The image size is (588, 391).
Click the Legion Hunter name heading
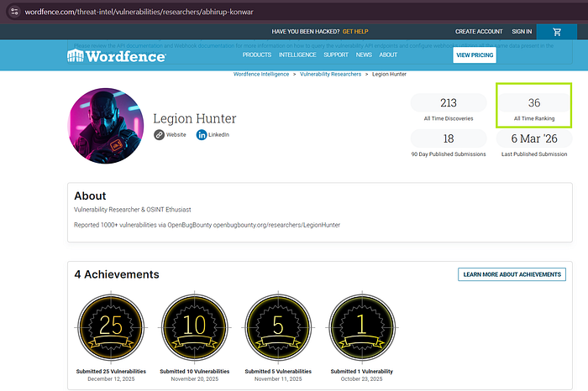(x=195, y=118)
